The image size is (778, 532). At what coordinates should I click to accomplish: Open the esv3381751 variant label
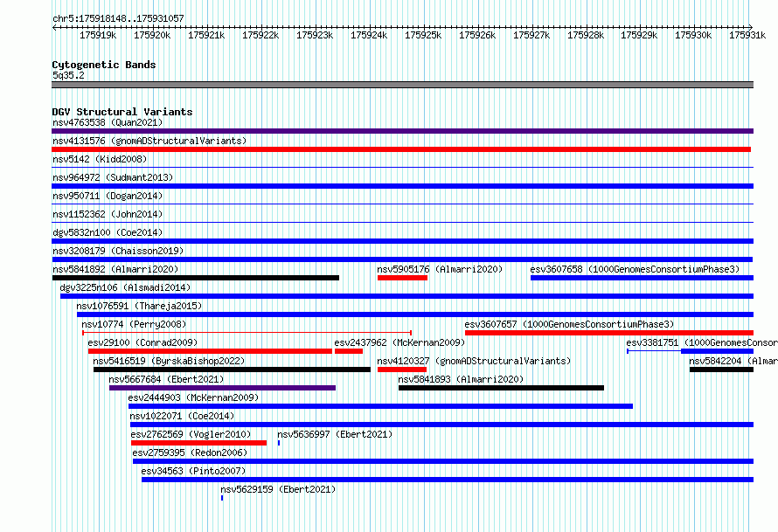coord(702,342)
